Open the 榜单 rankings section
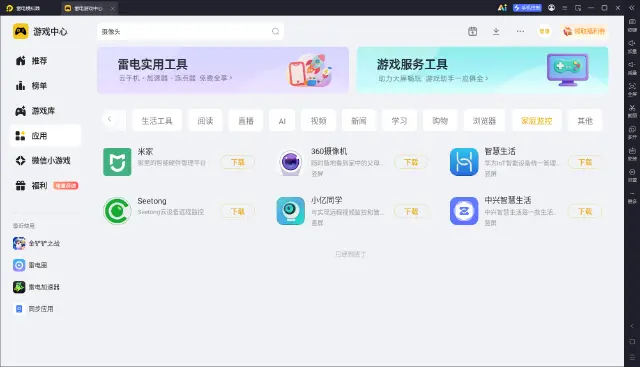This screenshot has height=367, width=640. point(45,86)
